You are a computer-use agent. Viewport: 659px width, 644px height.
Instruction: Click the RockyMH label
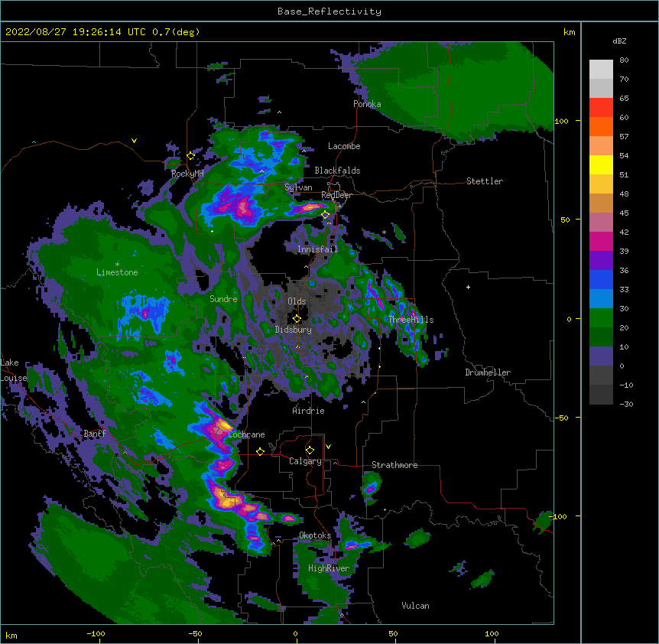coord(187,174)
